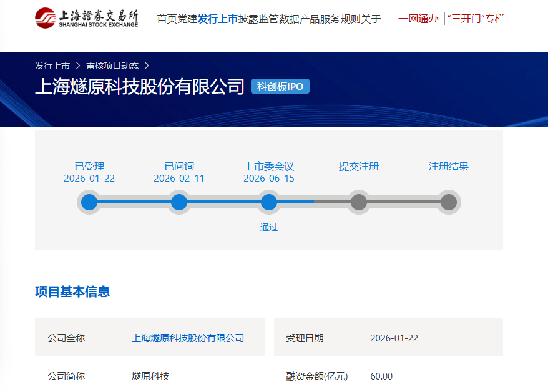Image resolution: width=548 pixels, height=392 pixels.
Task: Click the date 2026-01-22 under 已受理
Action: 89,179
